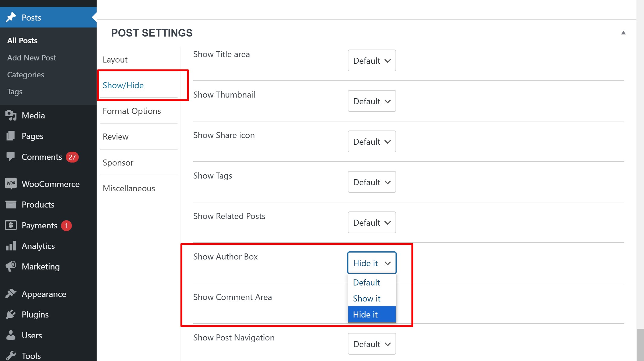The width and height of the screenshot is (644, 361).
Task: Open the Marketing menu label
Action: click(41, 266)
